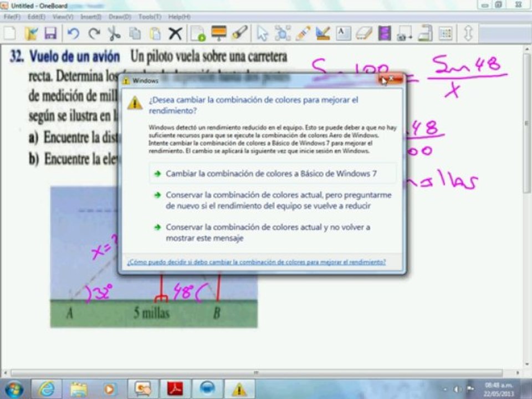Undo the last stroke
This screenshot has width=532, height=399.
tap(73, 34)
